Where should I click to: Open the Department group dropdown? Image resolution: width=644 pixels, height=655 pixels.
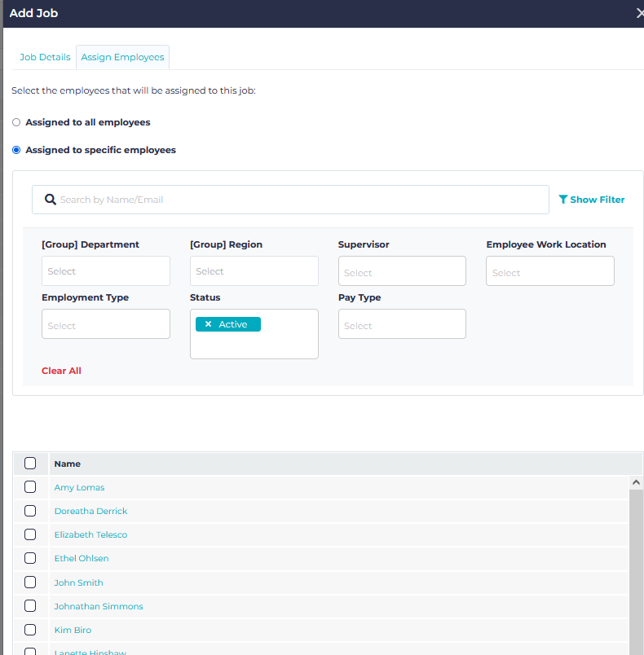(106, 271)
